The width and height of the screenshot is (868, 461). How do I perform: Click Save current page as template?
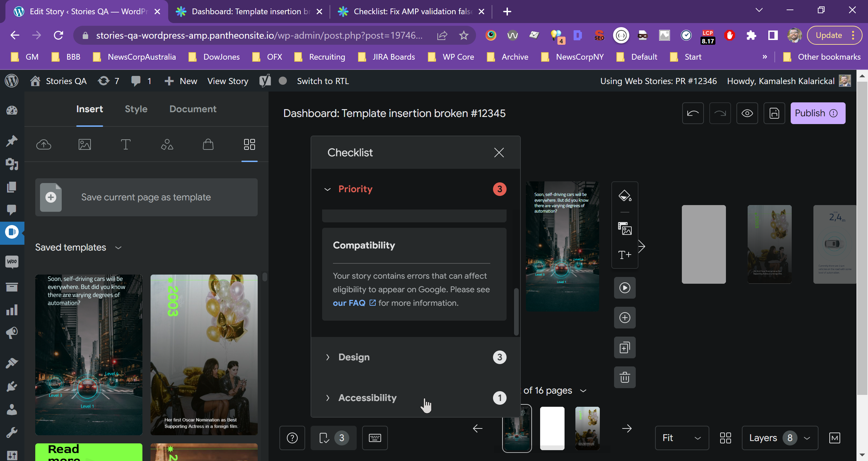tap(146, 197)
